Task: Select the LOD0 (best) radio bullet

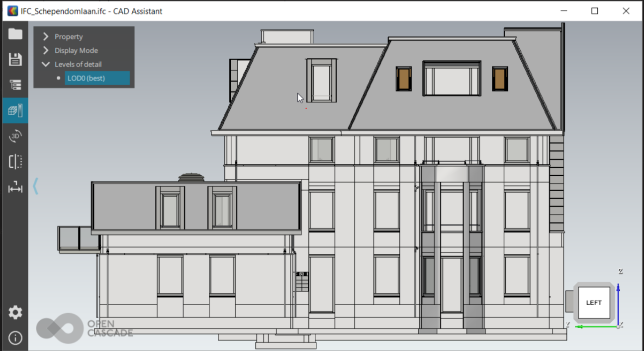Action: pos(58,78)
